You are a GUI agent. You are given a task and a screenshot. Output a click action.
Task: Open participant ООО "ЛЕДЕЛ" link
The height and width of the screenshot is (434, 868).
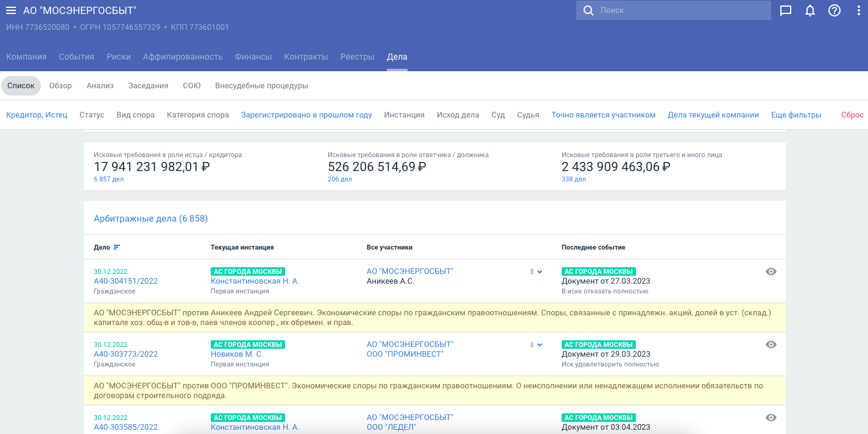point(391,427)
